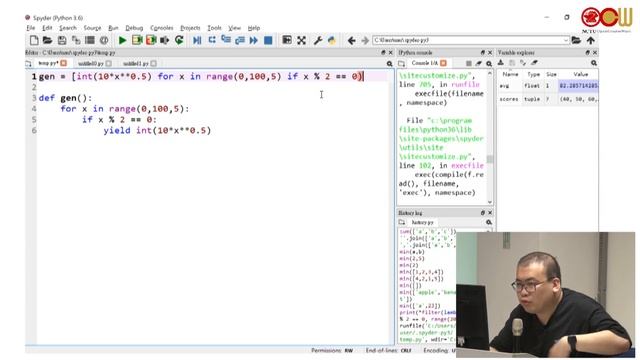Switch to the untitled0.py editor tab
640x360 pixels.
pyautogui.click(x=91, y=63)
